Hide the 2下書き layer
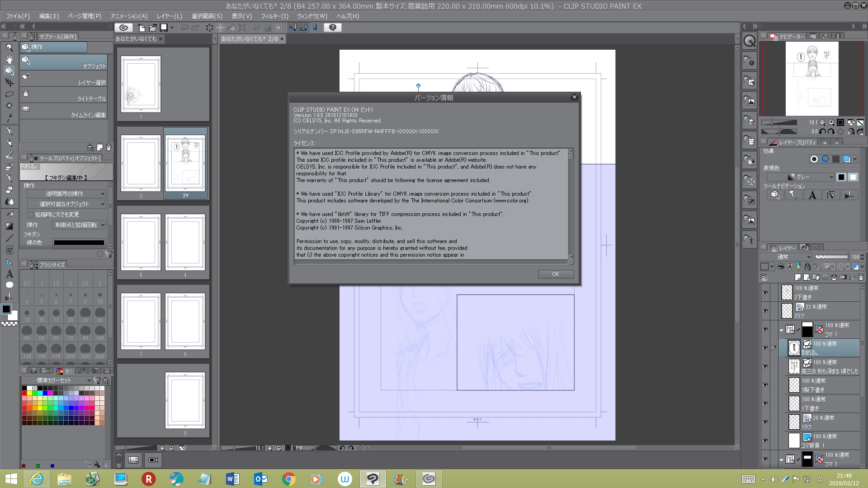Screen dimensions: 868x488 pyautogui.click(x=765, y=292)
